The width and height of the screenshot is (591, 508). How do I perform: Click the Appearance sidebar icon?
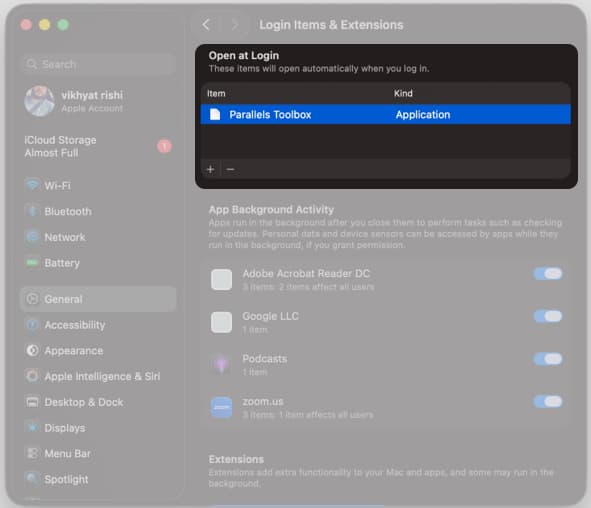click(32, 350)
